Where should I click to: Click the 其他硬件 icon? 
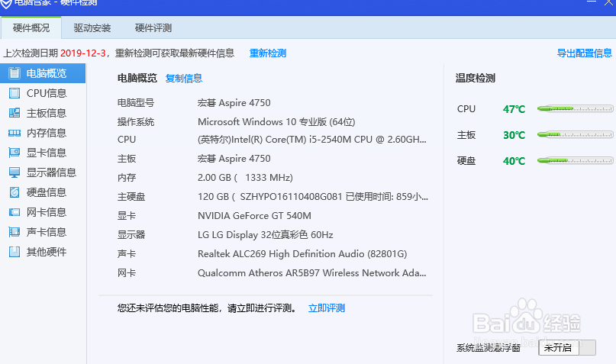15,252
